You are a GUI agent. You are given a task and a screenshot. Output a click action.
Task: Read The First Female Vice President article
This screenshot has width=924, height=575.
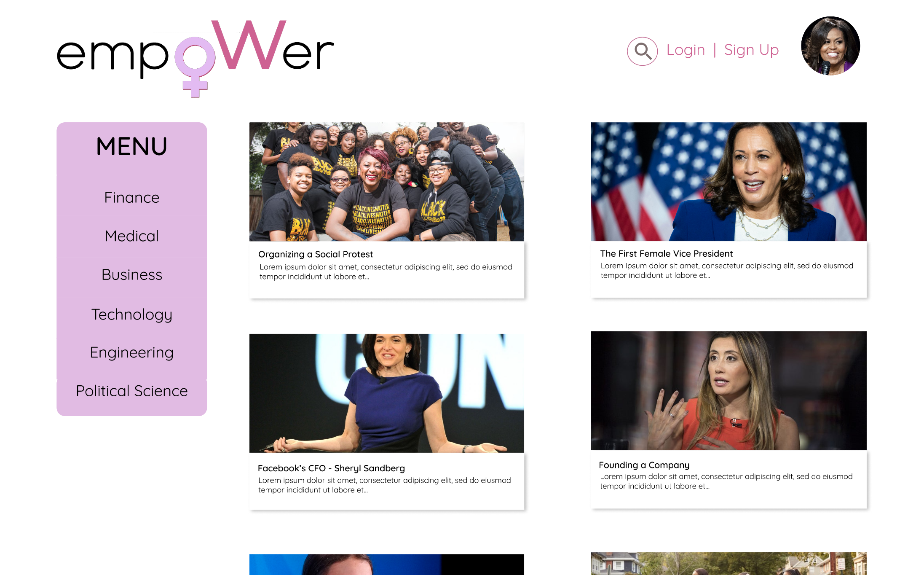coord(667,253)
